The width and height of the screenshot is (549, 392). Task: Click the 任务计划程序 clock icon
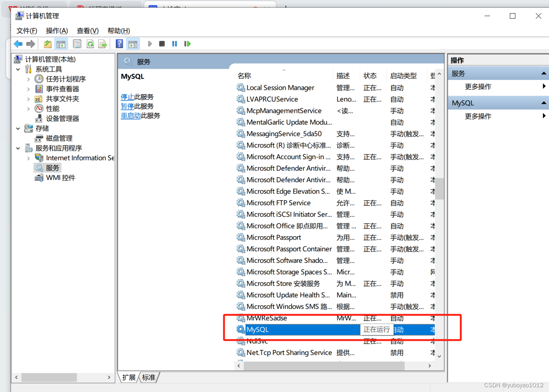[39, 79]
